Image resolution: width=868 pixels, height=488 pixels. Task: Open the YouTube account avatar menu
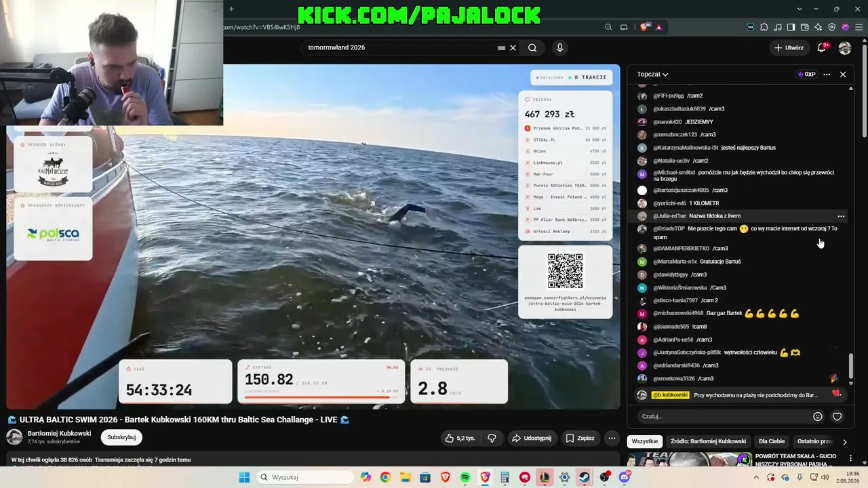(x=845, y=47)
